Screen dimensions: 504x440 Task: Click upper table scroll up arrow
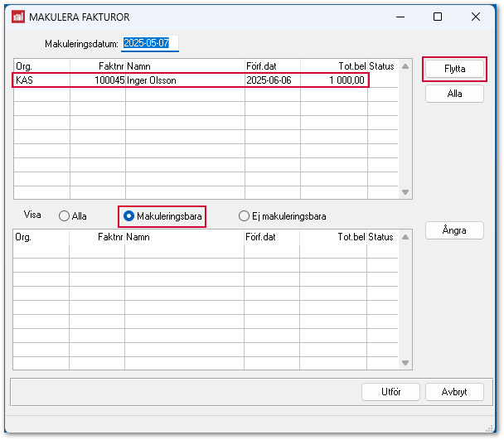[x=405, y=66]
